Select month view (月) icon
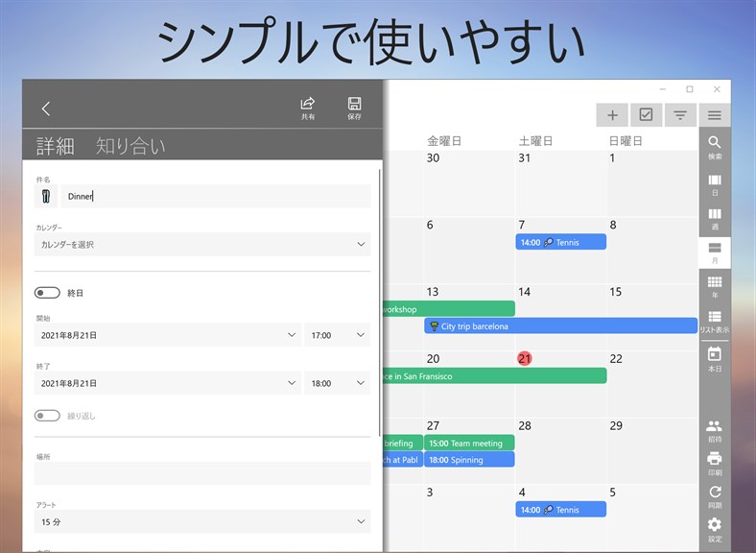The width and height of the screenshot is (756, 553). (x=715, y=252)
